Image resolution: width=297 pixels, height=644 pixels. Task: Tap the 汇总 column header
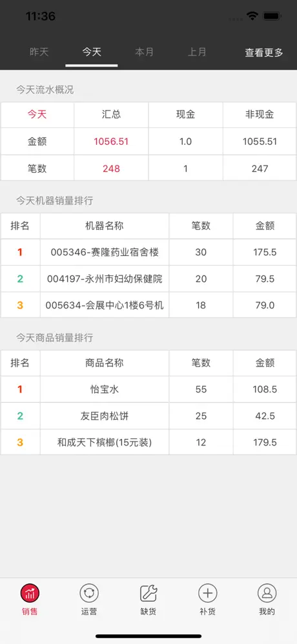coord(111,114)
